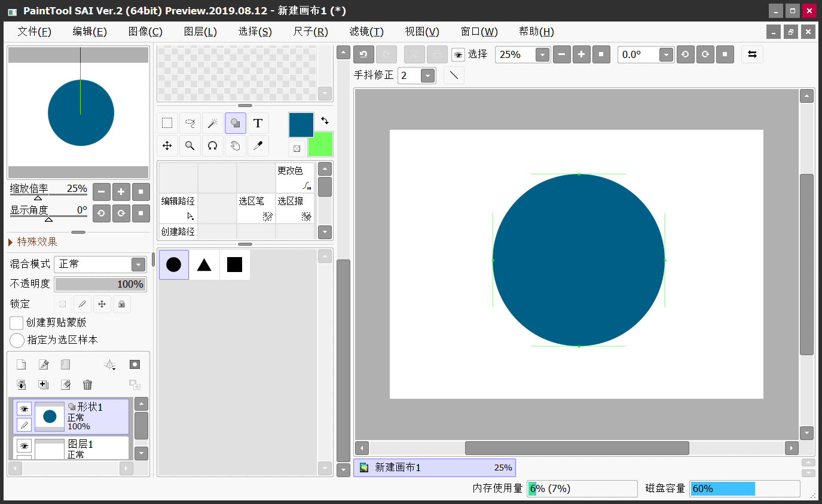Open the 文件(F) menu
The height and width of the screenshot is (504, 822).
click(35, 32)
